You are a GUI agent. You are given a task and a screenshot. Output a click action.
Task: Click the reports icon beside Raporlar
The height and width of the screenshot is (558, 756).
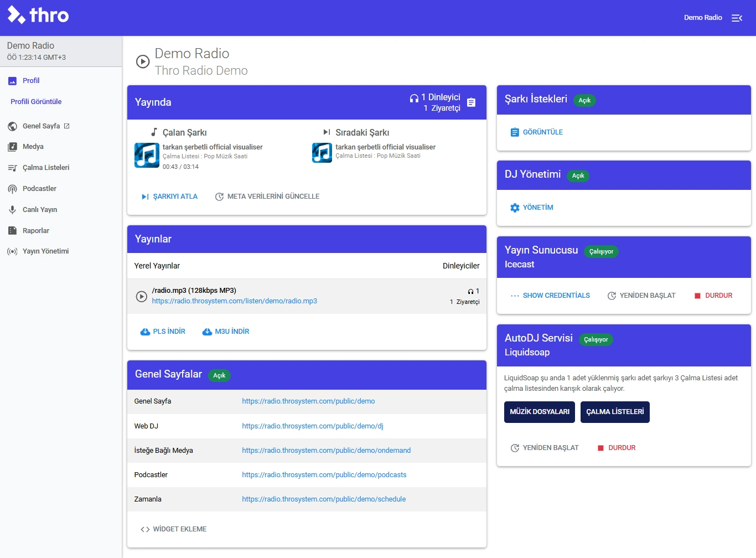click(12, 231)
